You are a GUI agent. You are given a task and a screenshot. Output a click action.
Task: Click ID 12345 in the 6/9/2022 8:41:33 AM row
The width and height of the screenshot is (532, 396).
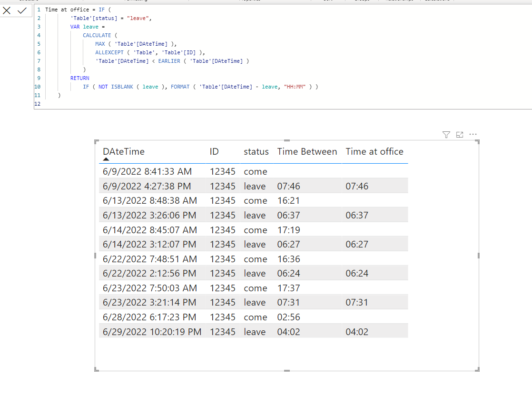tap(223, 171)
